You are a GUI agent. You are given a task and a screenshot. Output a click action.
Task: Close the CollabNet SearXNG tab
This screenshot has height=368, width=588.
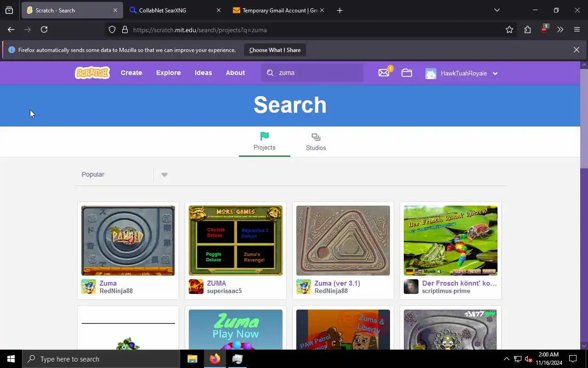[x=218, y=10]
